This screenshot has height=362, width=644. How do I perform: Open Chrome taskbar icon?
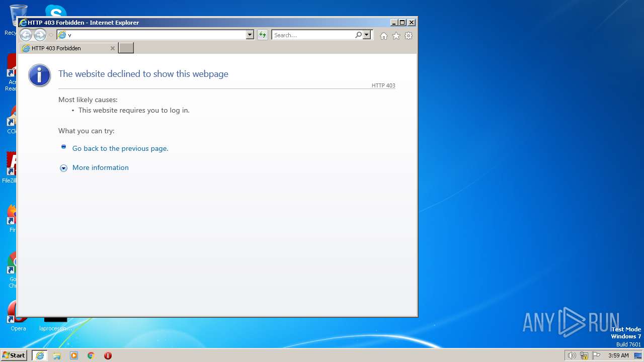91,355
